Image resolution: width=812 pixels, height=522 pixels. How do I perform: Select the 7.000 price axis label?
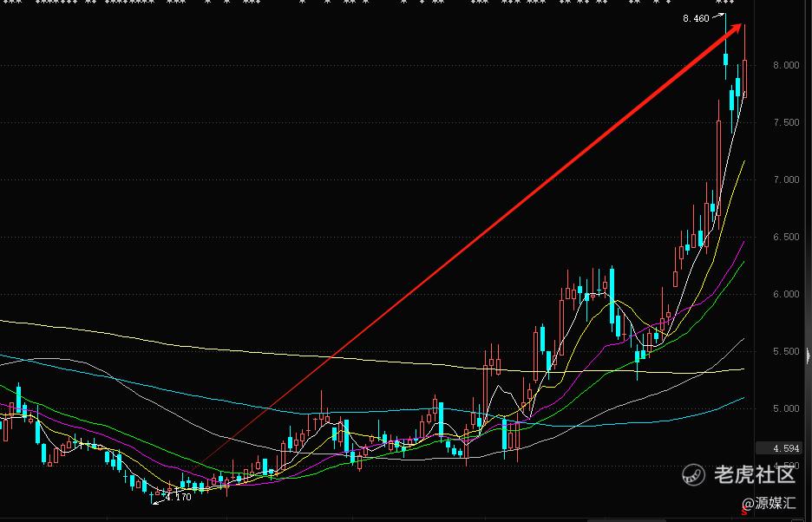click(786, 179)
